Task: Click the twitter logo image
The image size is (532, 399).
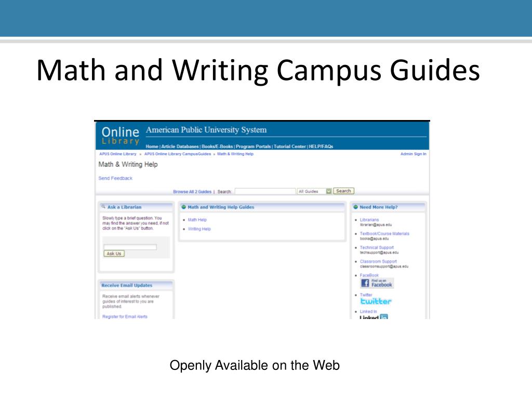Action: click(376, 301)
